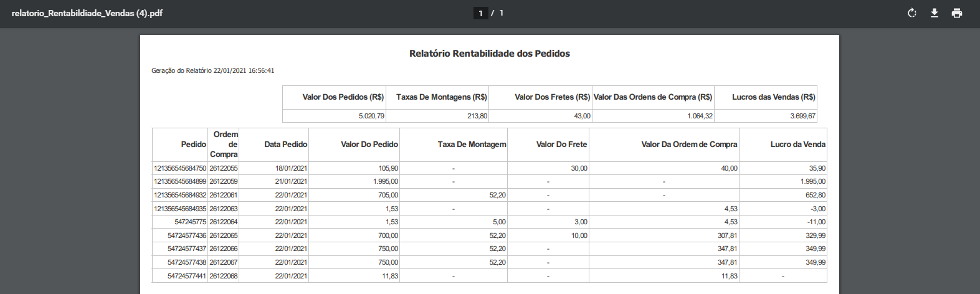
Task: Click the ordem de compra value 40,00
Action: coord(729,168)
